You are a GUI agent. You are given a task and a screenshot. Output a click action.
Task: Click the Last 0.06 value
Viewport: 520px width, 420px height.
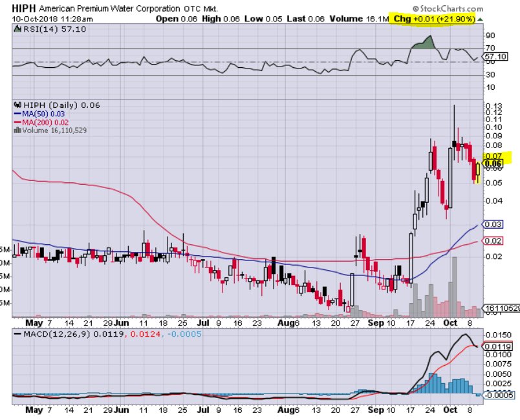pos(305,19)
